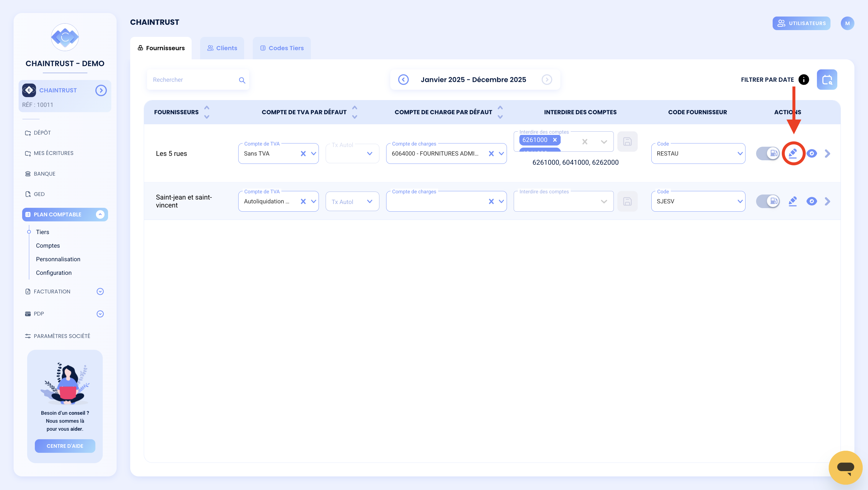Switch to the Fournisseurs tab

point(161,48)
